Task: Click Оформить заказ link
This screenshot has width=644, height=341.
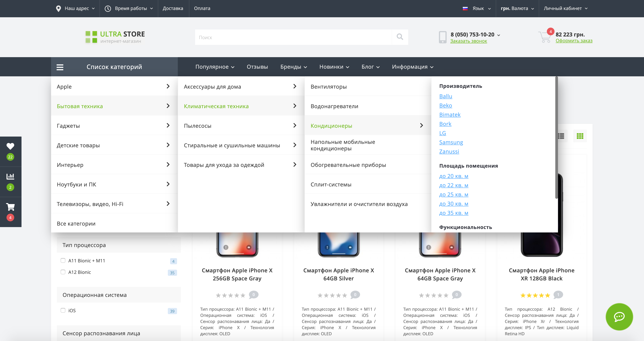Action: coord(574,41)
